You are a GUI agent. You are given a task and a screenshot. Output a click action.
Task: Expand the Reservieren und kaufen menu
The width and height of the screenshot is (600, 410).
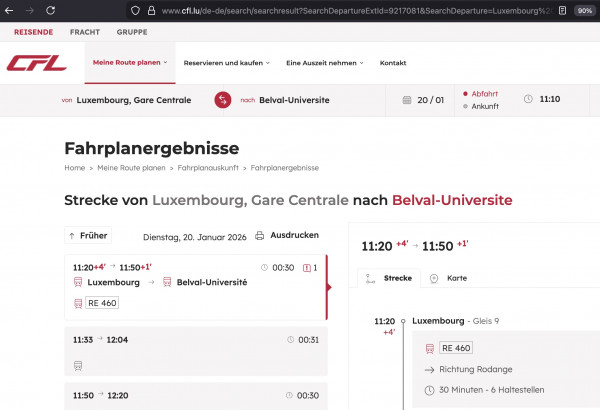click(x=228, y=63)
